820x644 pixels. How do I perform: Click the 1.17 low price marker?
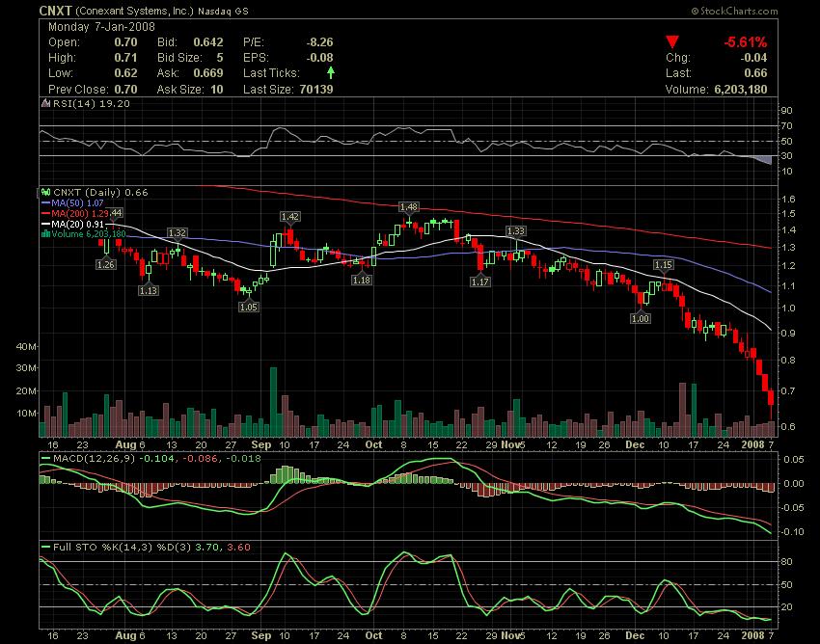480,282
